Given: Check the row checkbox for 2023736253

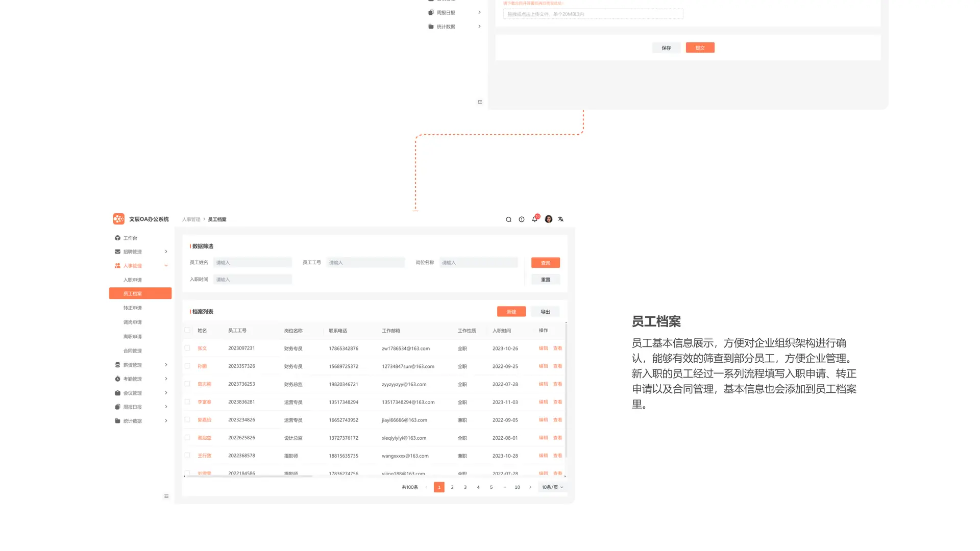Looking at the screenshot, I should click(x=187, y=384).
